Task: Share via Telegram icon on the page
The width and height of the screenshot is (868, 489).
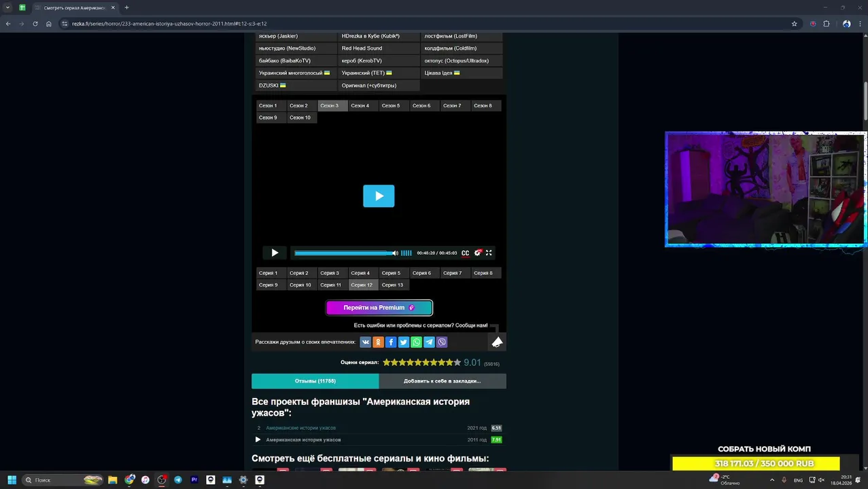Action: (x=429, y=342)
